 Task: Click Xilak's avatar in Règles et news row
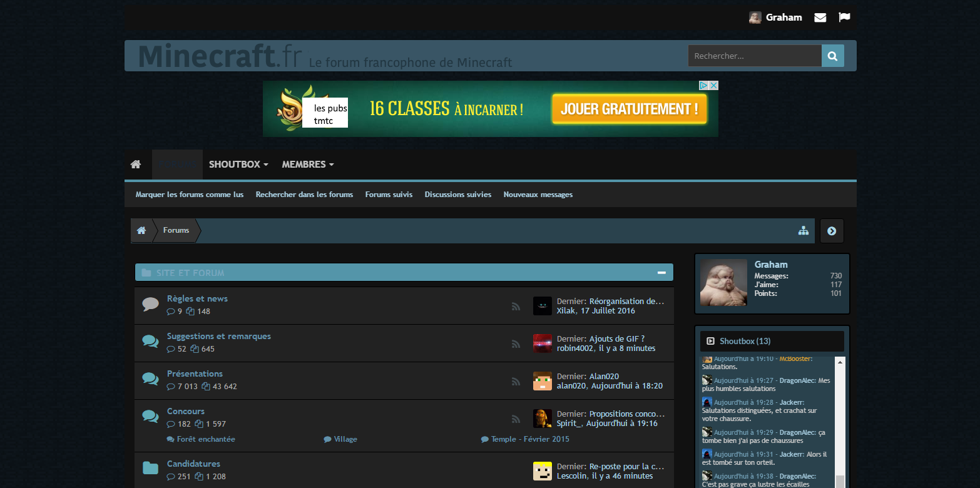pyautogui.click(x=543, y=306)
